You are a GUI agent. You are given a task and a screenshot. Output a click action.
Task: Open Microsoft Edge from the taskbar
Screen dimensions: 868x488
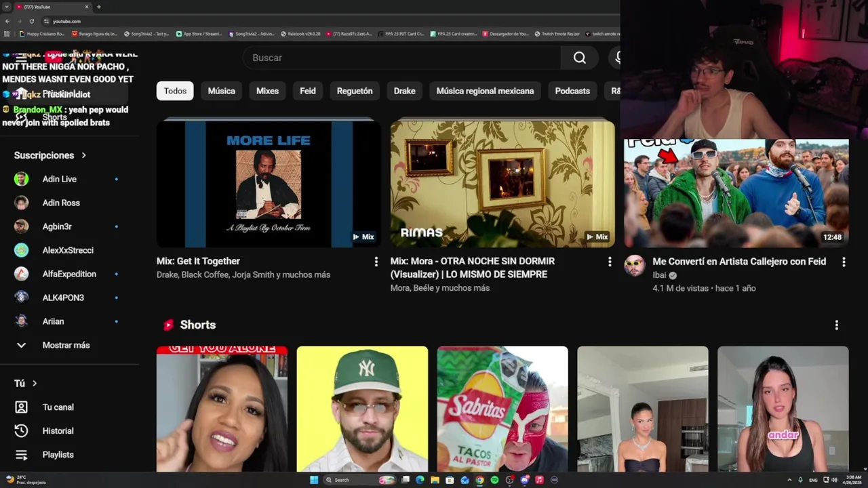[420, 480]
